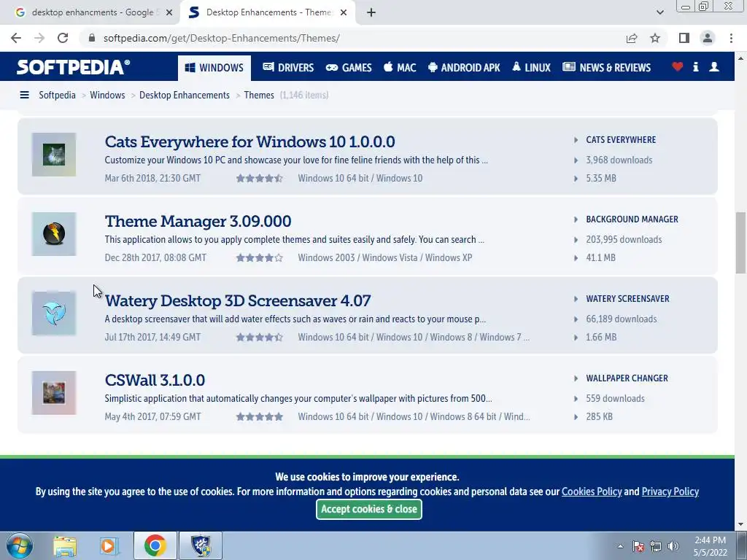Viewport: 747px width, 560px height.
Task: Click the share page icon in address bar
Action: (x=632, y=38)
